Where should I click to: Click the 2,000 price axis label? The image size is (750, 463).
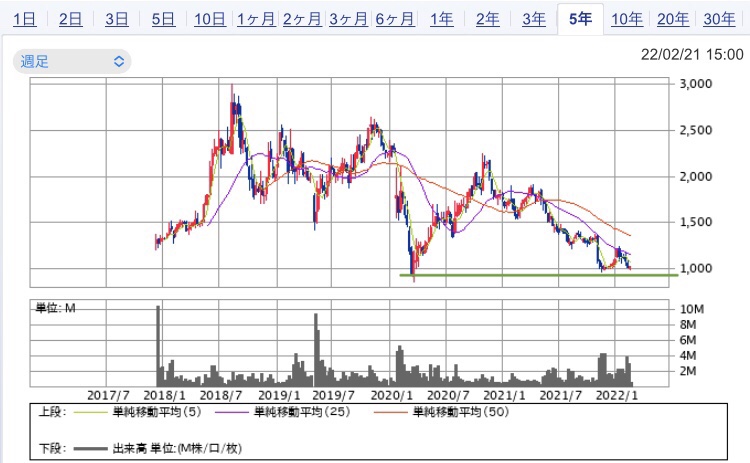[696, 176]
